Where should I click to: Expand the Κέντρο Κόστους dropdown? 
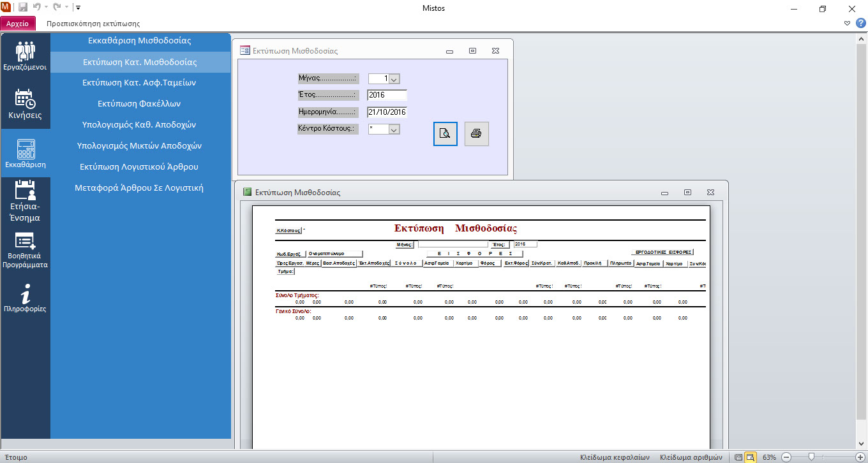[x=394, y=129]
